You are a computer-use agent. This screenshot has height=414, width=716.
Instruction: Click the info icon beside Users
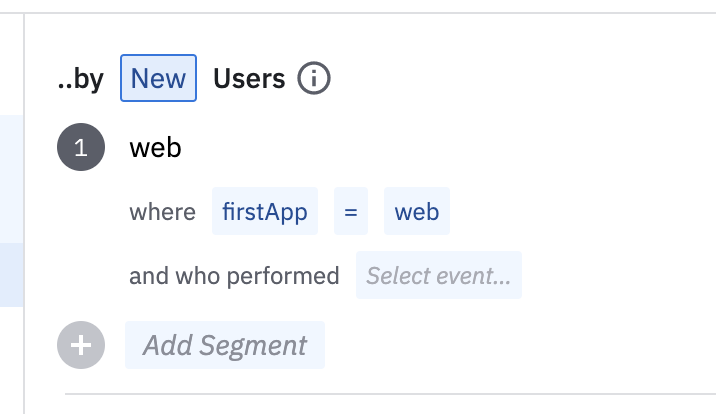click(x=314, y=78)
